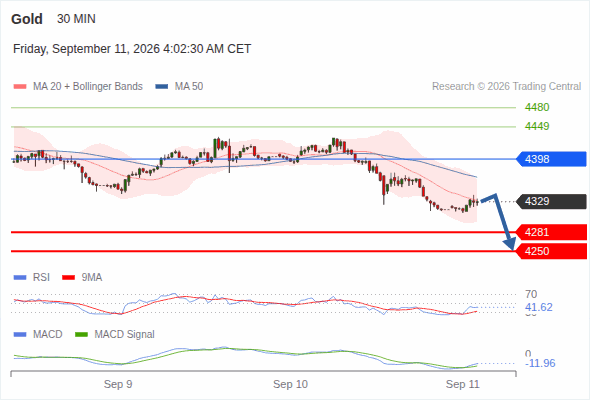This screenshot has height=400, width=590.
Task: Click the MACD zero level label
Action: click(x=528, y=354)
